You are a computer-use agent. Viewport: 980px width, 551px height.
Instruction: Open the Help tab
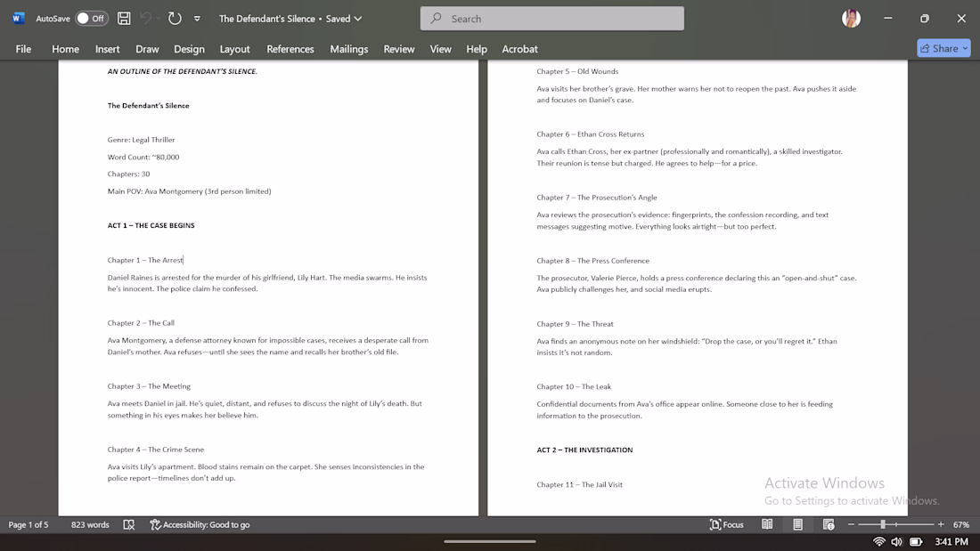[x=477, y=49]
